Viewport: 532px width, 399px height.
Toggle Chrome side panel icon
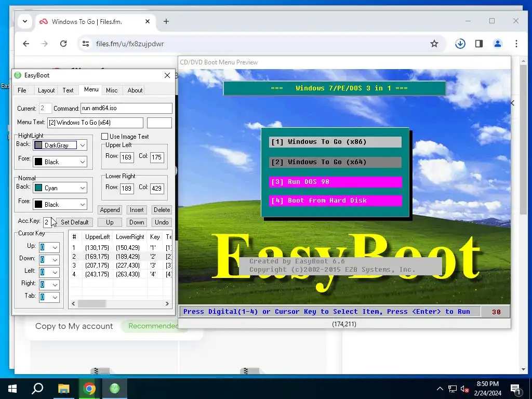pyautogui.click(x=478, y=44)
